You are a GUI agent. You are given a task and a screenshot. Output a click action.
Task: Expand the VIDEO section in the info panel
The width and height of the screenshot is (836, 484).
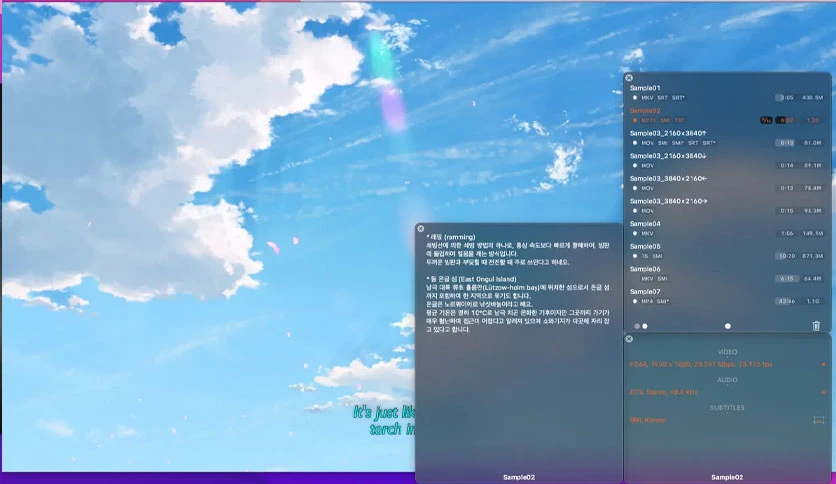727,352
